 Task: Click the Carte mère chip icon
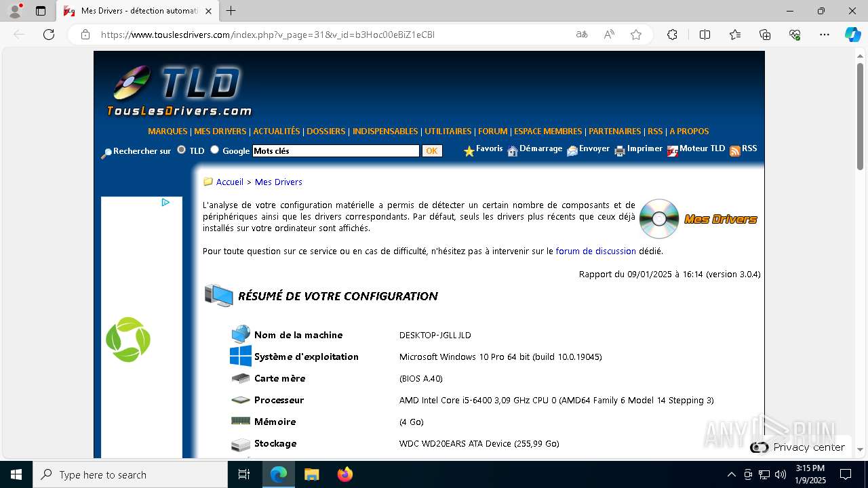click(x=241, y=378)
